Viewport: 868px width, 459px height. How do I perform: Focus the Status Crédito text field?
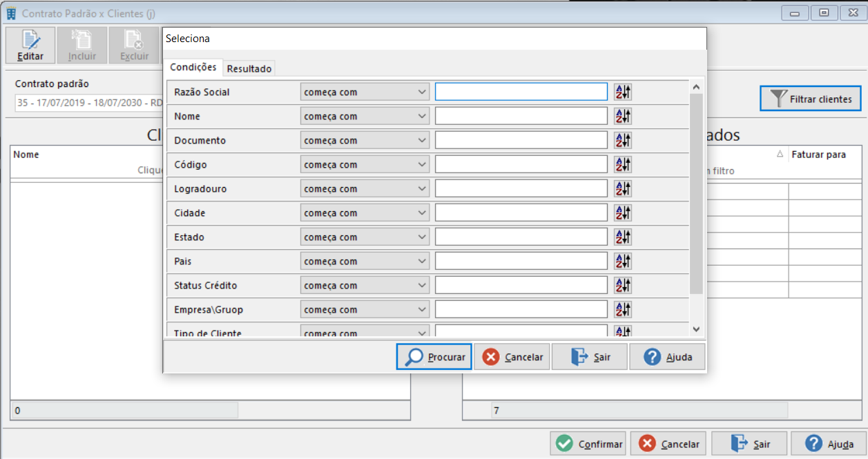(x=521, y=285)
